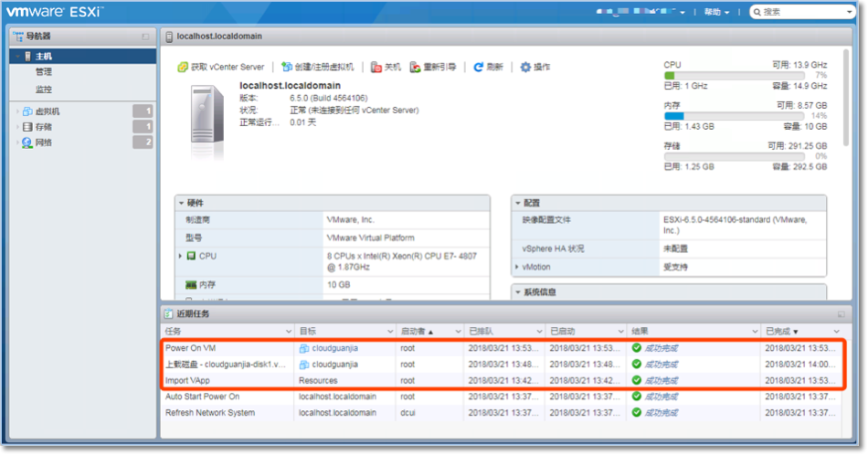Viewport: 868px width, 455px height.
Task: Collapse the navigator panel with its minimize icon
Action: point(145,37)
